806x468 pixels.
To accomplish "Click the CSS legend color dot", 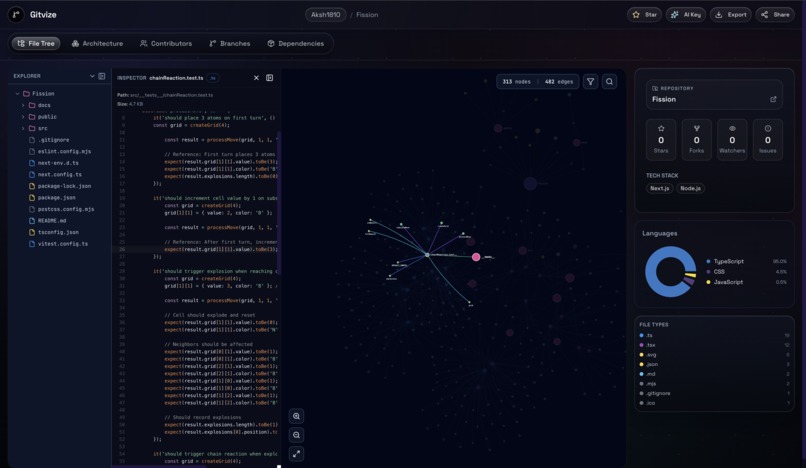I will coord(708,272).
